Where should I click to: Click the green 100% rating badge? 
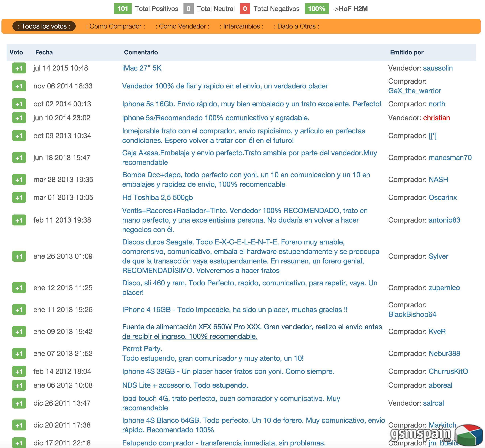[317, 9]
